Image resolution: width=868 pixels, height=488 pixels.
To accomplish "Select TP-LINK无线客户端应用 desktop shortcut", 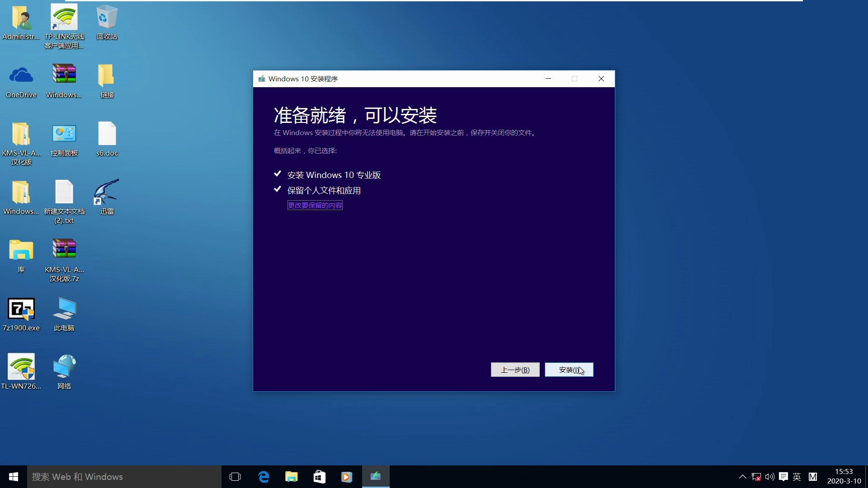I will point(64,26).
